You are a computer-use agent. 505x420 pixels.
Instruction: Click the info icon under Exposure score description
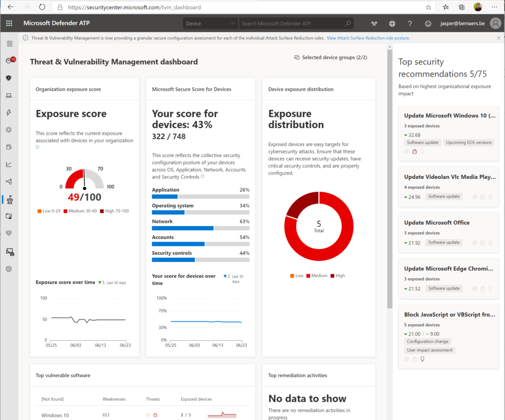coord(37,147)
